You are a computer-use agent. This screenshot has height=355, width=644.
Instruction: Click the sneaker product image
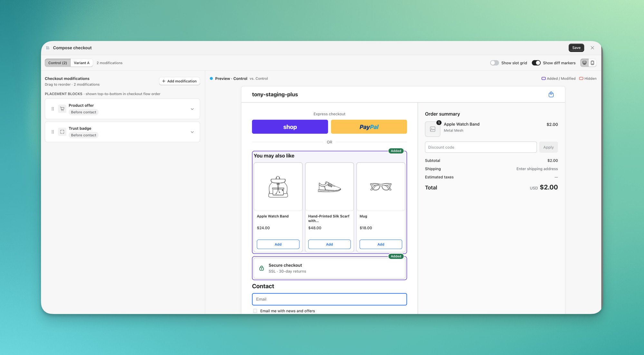click(x=329, y=187)
